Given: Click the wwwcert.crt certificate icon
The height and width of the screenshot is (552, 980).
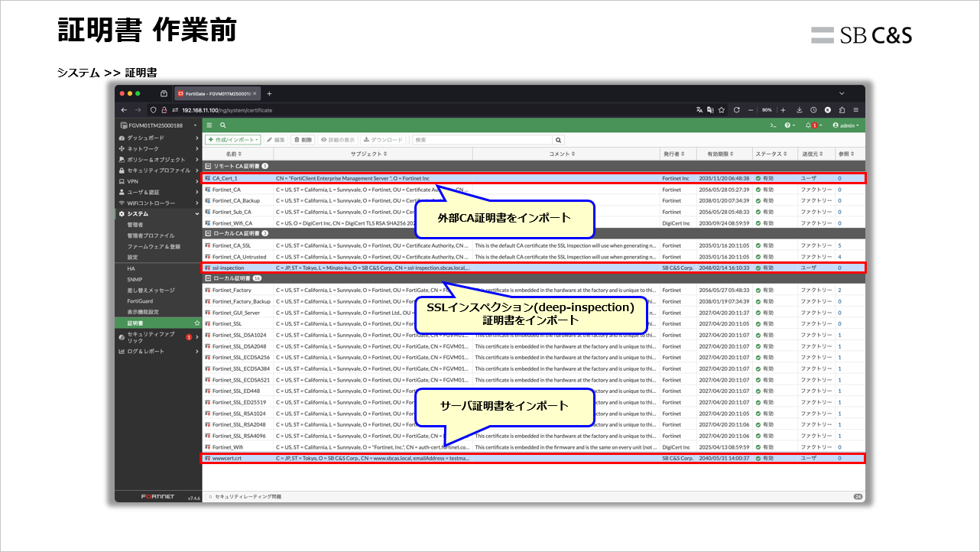Looking at the screenshot, I should point(208,458).
